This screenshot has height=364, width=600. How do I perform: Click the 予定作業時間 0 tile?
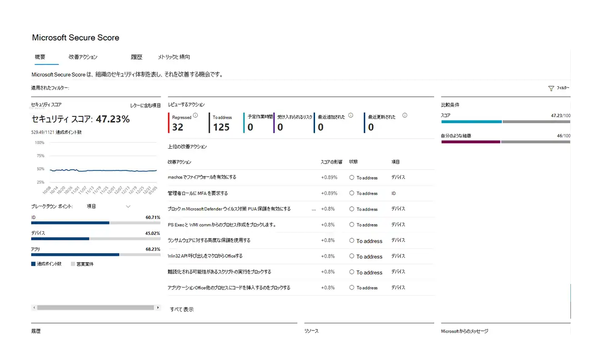click(258, 123)
